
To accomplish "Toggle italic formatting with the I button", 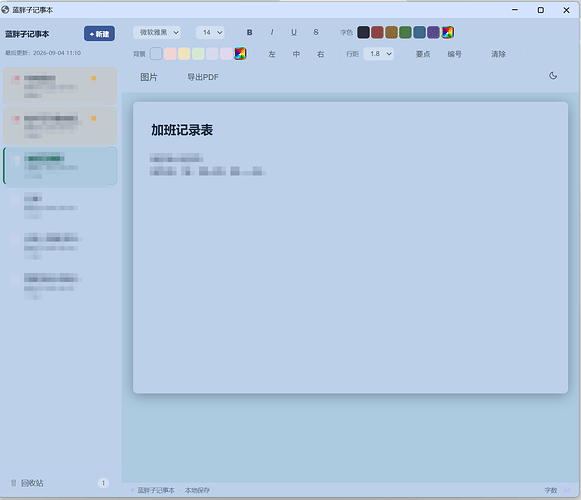I will [x=272, y=33].
